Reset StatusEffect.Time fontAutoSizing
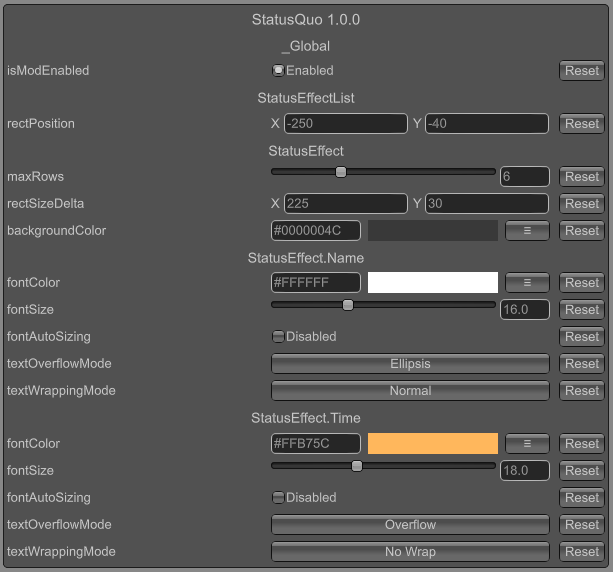Screen dimensions: 613x572 point(582,498)
